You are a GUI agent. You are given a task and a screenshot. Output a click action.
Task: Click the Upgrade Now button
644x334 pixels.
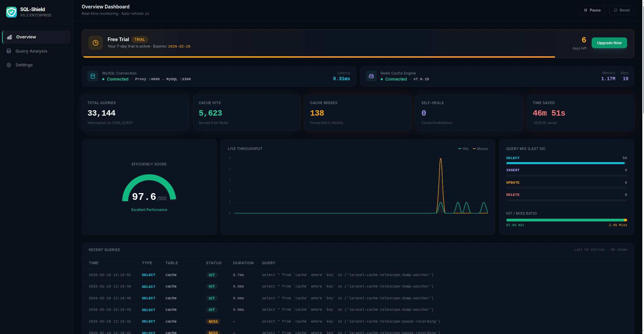tap(609, 43)
